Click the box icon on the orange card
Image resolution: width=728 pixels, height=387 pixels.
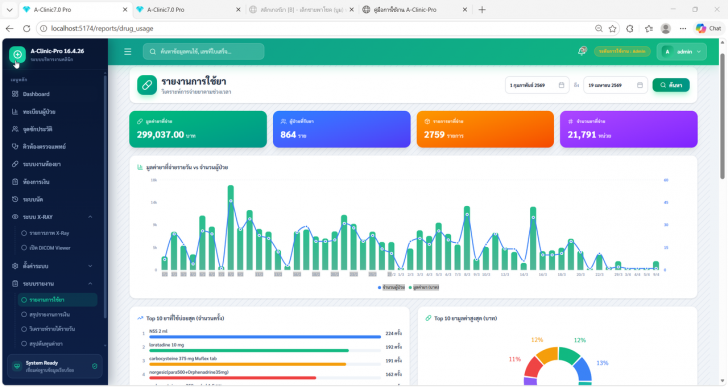427,121
